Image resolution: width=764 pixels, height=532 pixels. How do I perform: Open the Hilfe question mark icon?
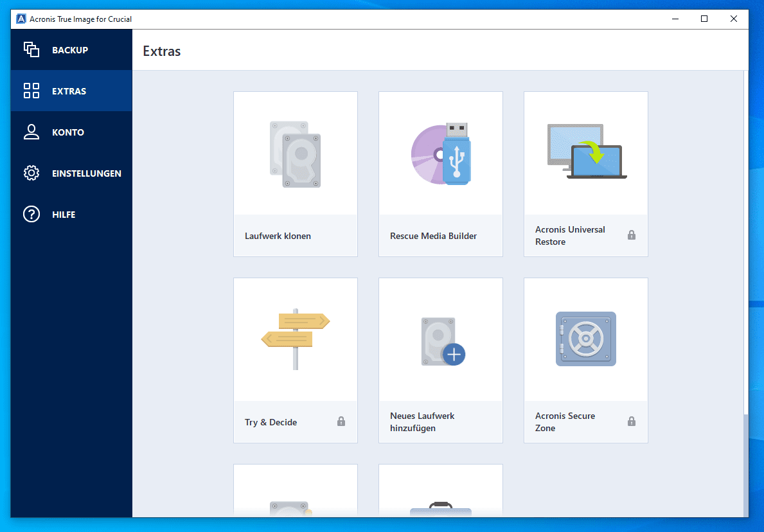(31, 215)
